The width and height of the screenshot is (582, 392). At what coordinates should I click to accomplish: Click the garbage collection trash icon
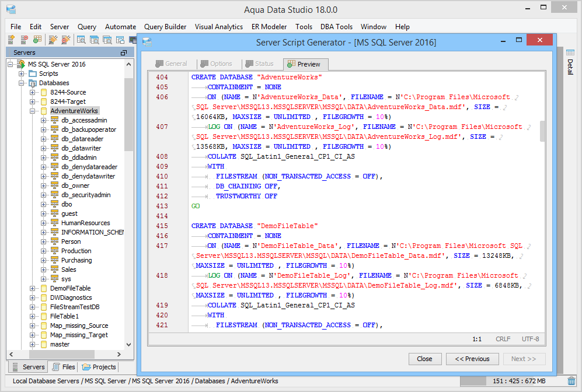tap(571, 381)
